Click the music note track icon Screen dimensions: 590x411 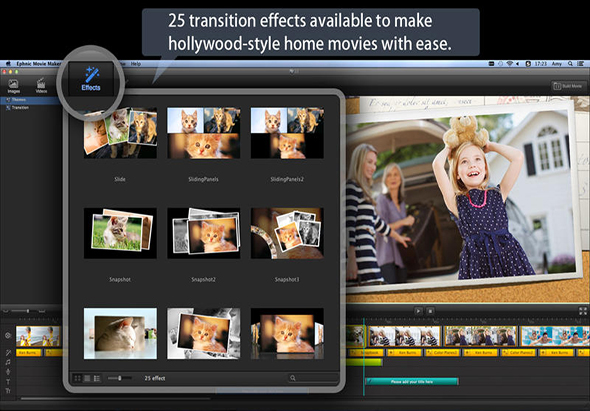click(8, 362)
